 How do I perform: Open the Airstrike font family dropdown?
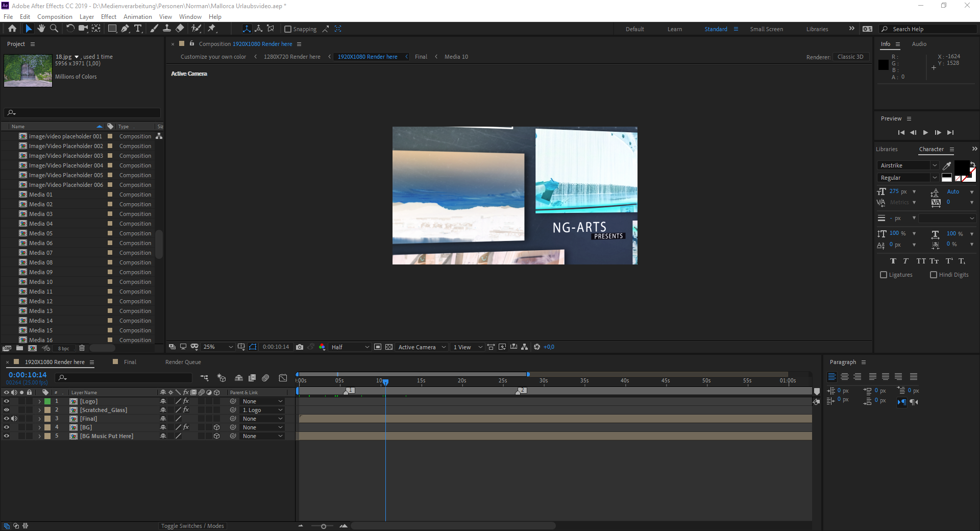(909, 165)
